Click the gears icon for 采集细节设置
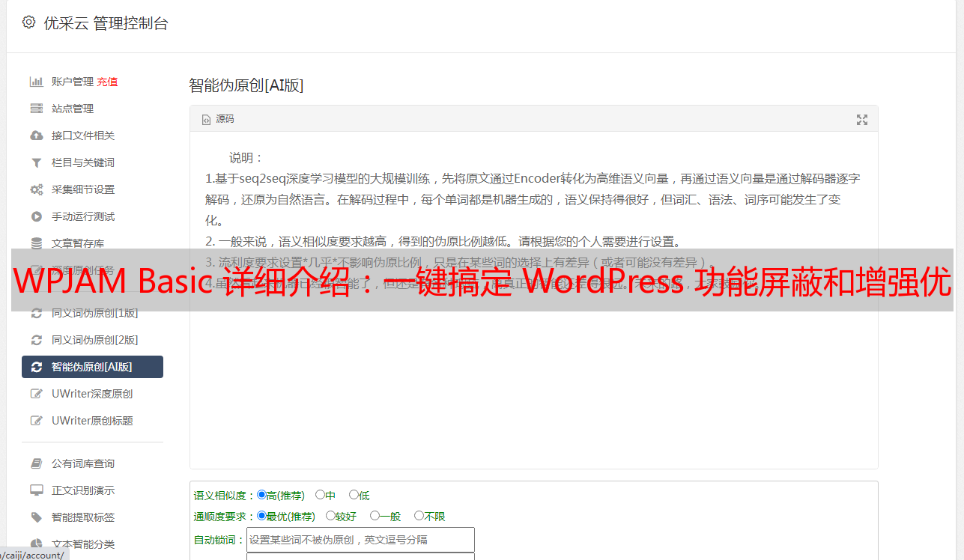 click(x=36, y=189)
